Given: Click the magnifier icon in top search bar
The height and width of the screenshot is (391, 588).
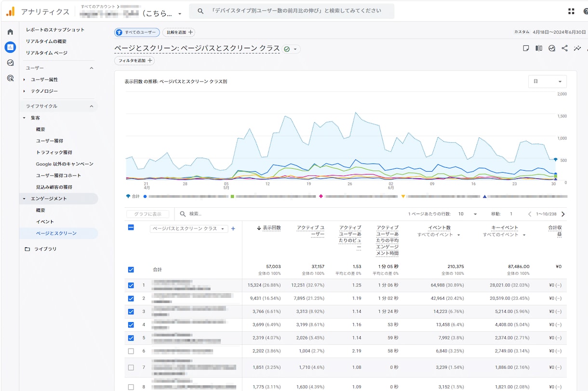Looking at the screenshot, I should pyautogui.click(x=200, y=11).
